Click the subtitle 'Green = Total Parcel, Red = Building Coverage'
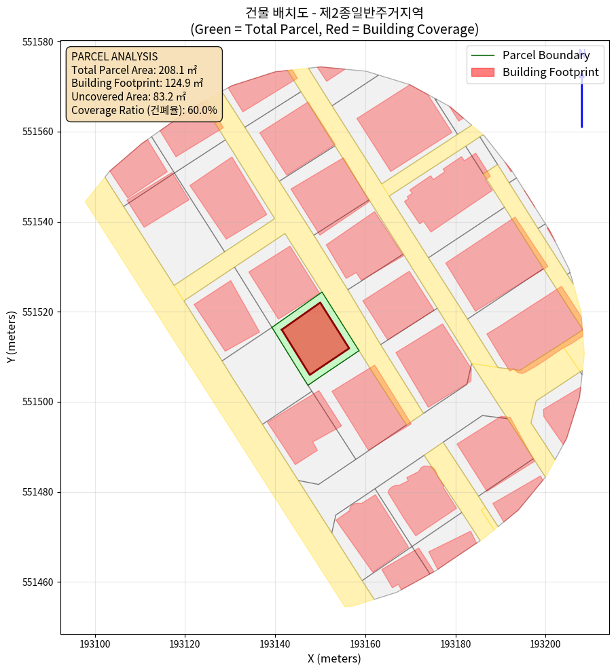616x672 pixels. 333,30
